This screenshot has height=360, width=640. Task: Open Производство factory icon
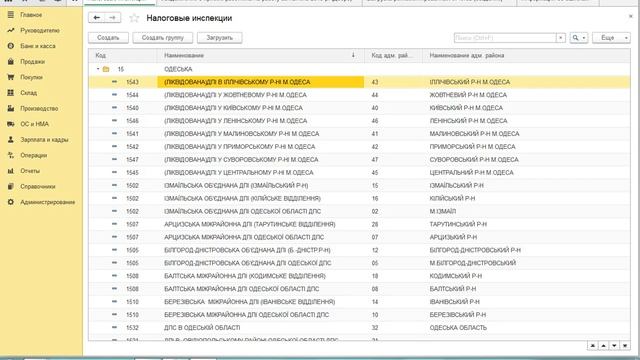[11, 108]
